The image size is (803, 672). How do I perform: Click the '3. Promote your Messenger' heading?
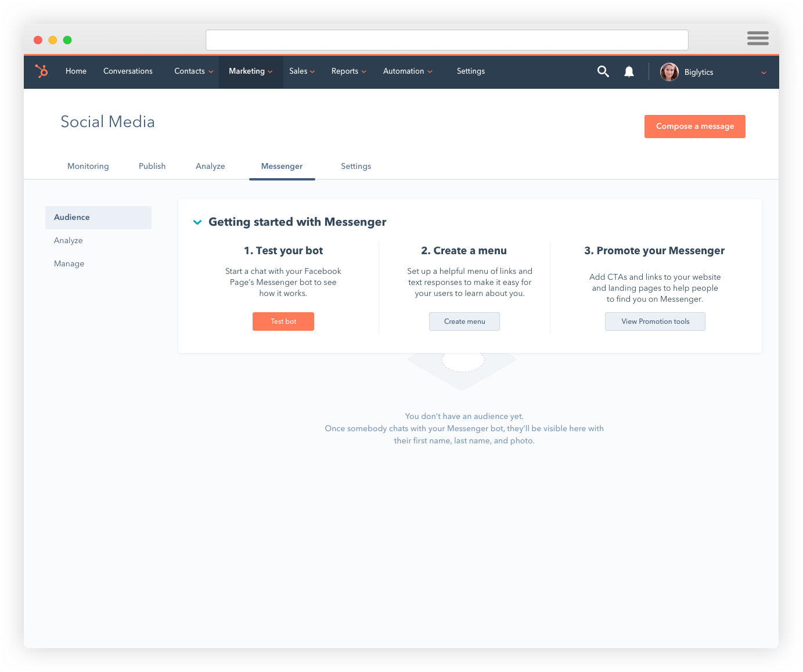tap(654, 251)
